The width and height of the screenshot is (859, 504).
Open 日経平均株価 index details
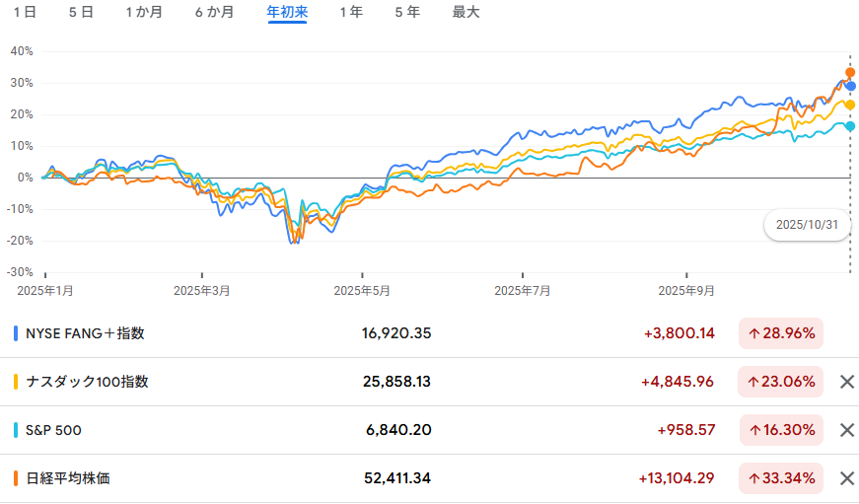(67, 478)
